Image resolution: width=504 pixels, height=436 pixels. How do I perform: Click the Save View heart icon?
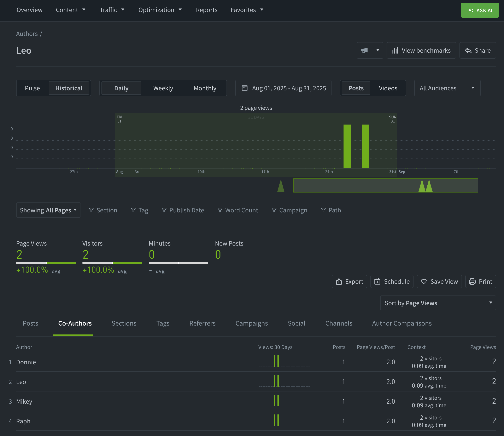(424, 281)
